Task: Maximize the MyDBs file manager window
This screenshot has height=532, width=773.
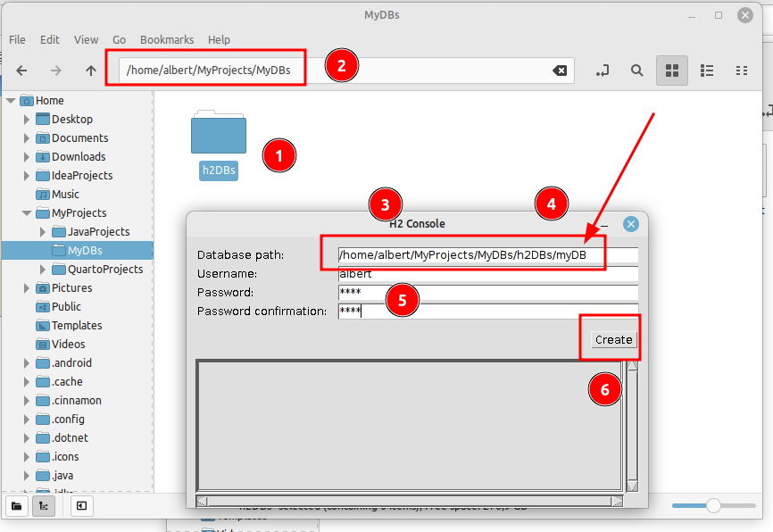Action: [719, 15]
